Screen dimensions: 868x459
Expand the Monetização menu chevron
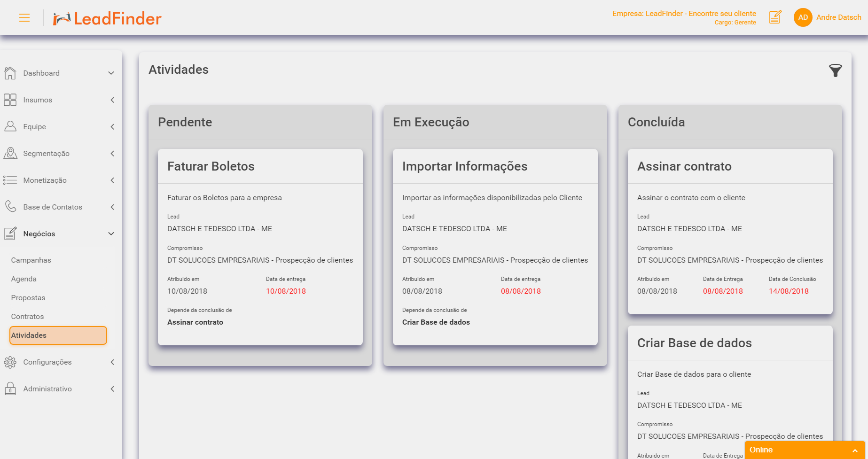(x=112, y=180)
